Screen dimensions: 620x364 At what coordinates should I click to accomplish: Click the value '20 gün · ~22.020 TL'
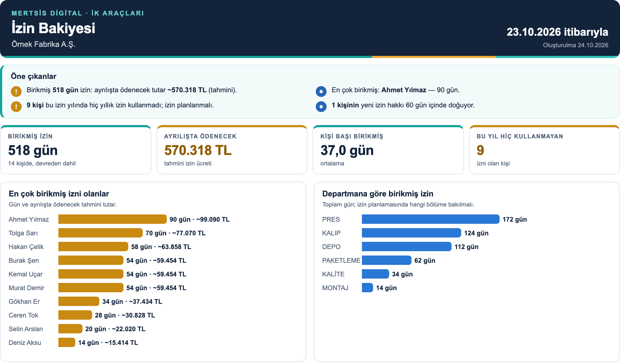point(115,329)
